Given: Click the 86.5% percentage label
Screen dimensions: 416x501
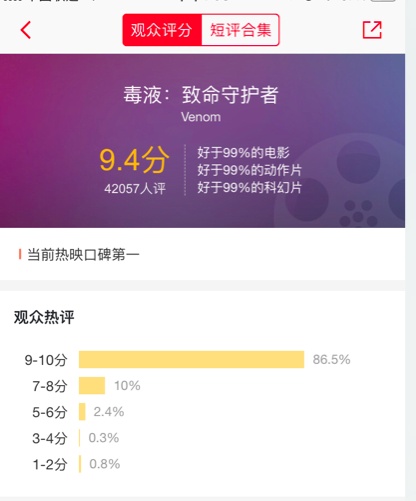Looking at the screenshot, I should (331, 359).
